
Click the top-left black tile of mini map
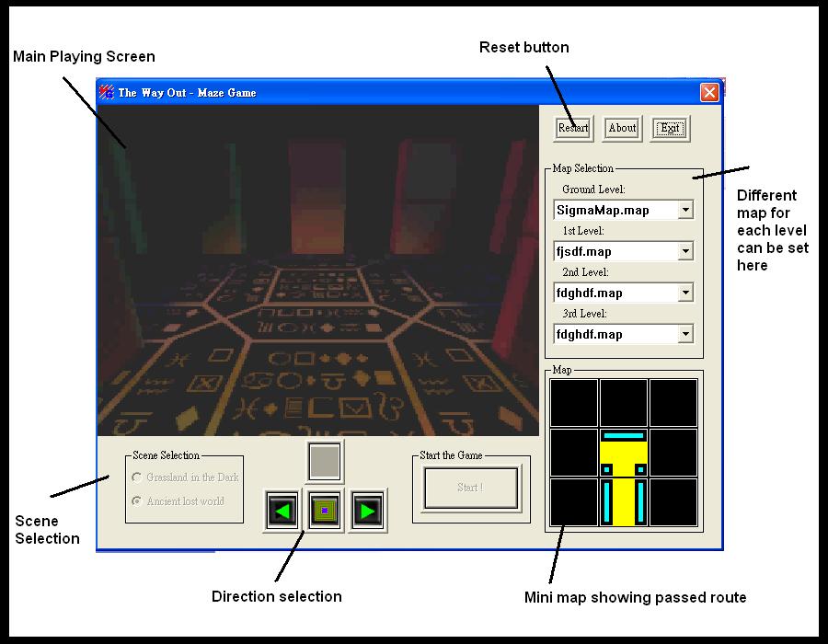click(x=573, y=403)
